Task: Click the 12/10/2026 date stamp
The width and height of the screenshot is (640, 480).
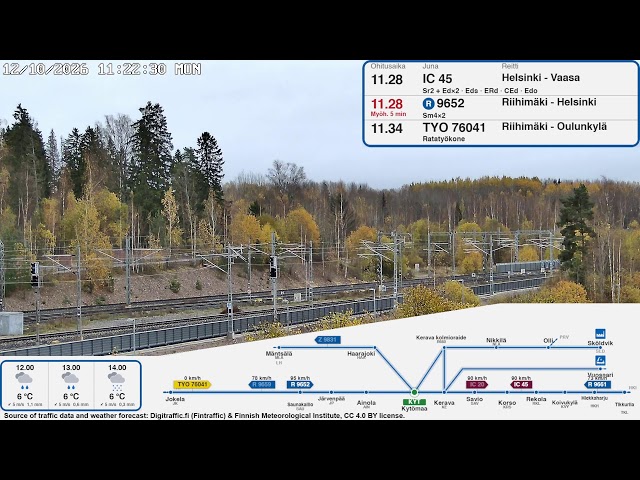Action: click(46, 69)
